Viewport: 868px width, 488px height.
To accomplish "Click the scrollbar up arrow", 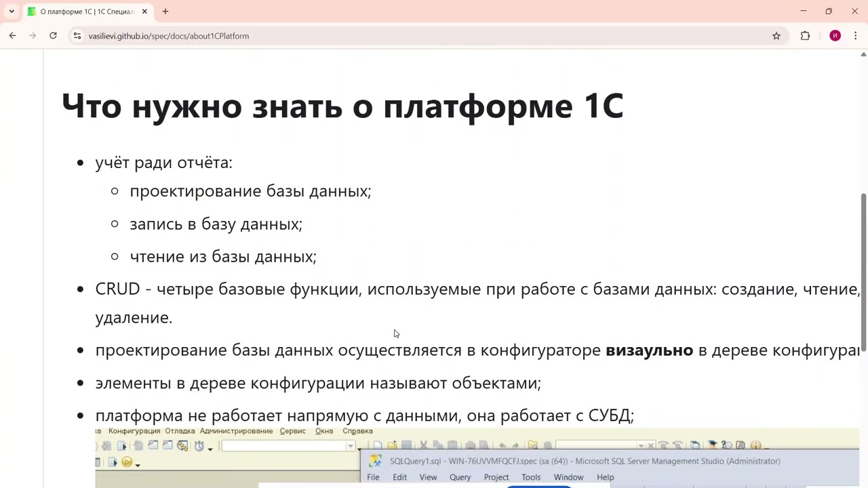I will point(864,54).
